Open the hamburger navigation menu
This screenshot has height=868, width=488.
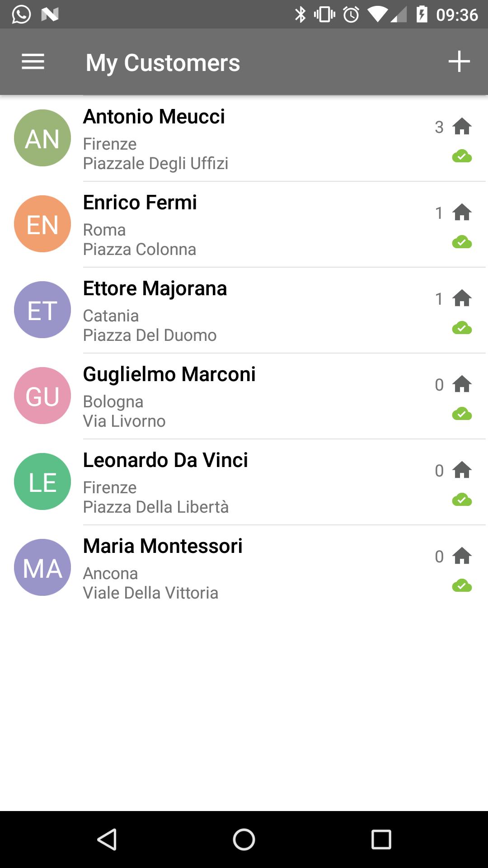pyautogui.click(x=33, y=62)
